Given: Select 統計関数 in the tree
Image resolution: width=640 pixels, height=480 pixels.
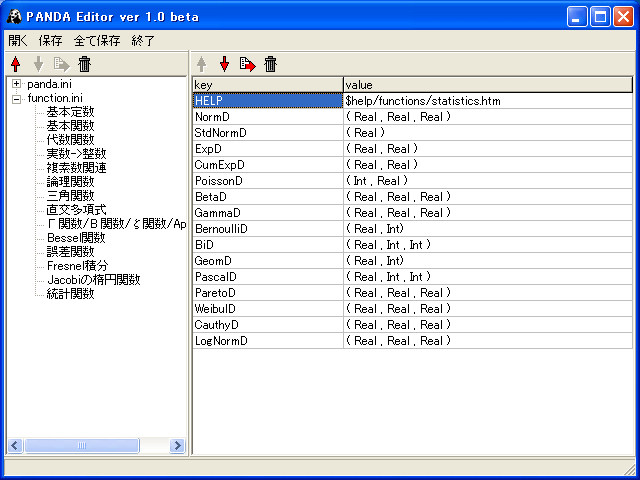Looking at the screenshot, I should [x=70, y=293].
